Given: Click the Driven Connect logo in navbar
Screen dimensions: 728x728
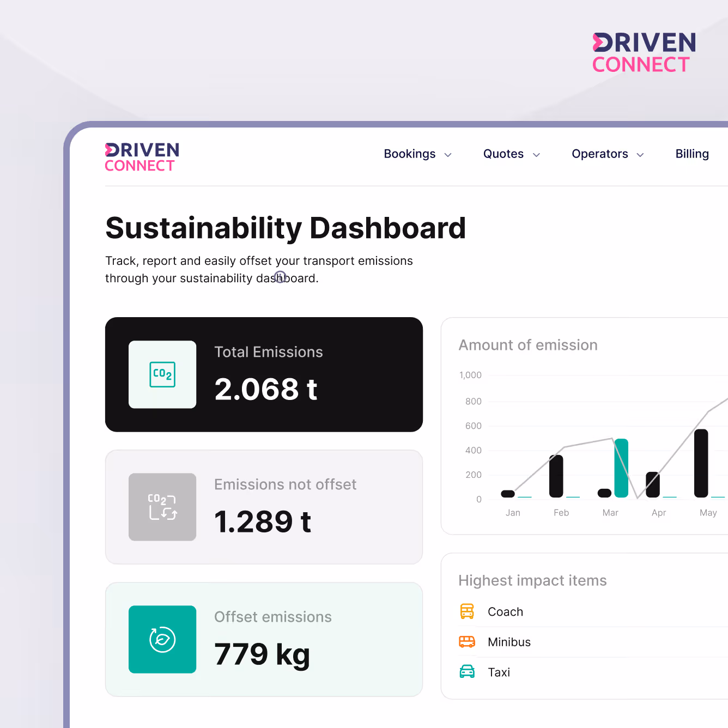Looking at the screenshot, I should tap(142, 157).
